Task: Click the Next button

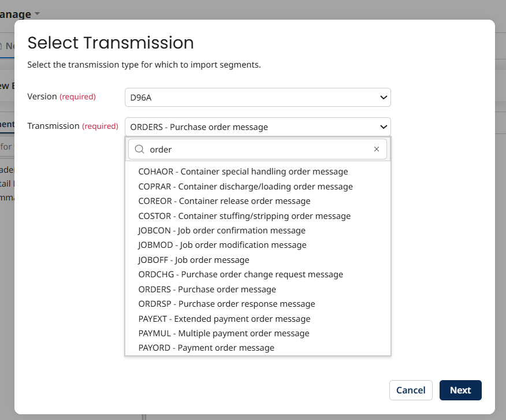Action: (460, 390)
